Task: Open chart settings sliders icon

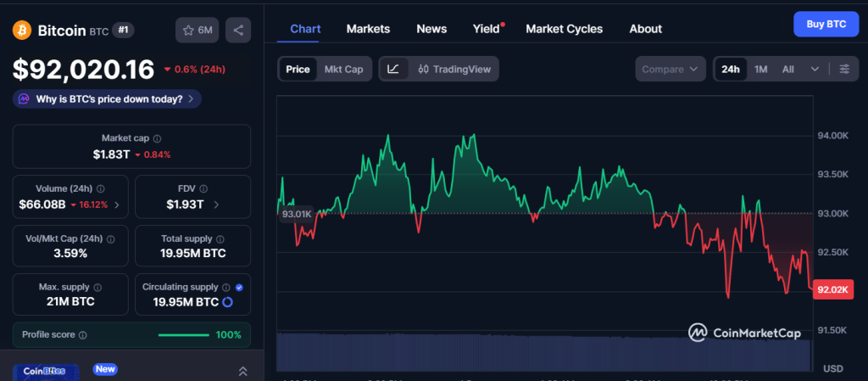Action: [x=844, y=70]
